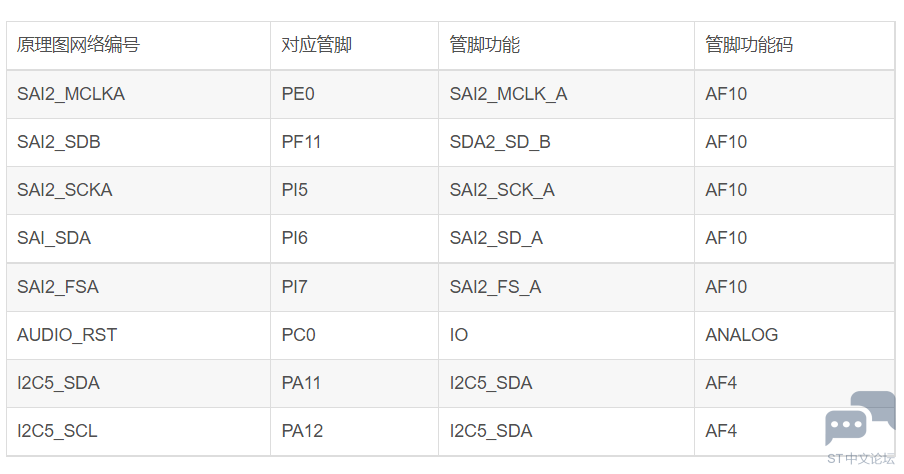The height and width of the screenshot is (474, 904).
Task: Click the 管脚功能码 header cell
Action: [x=794, y=46]
